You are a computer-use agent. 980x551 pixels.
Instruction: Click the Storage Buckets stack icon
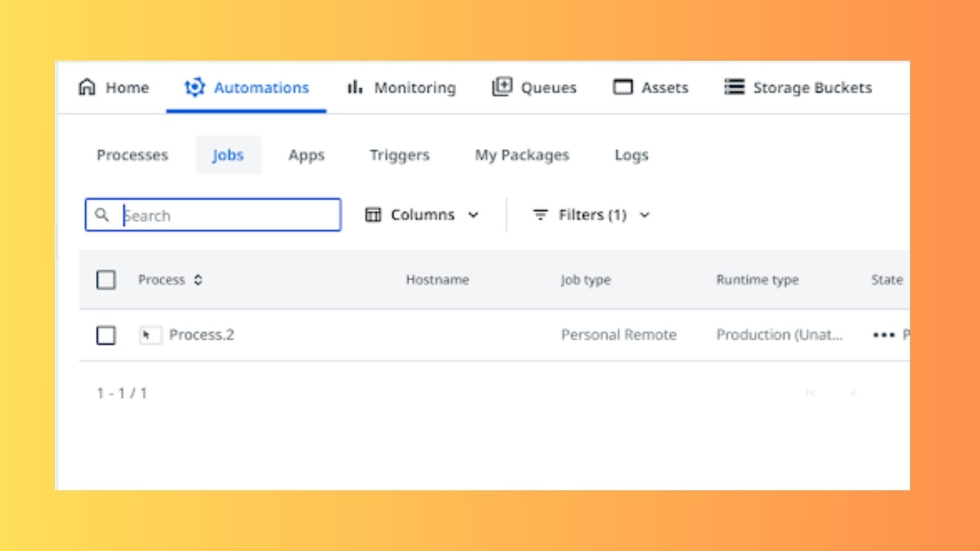point(734,87)
